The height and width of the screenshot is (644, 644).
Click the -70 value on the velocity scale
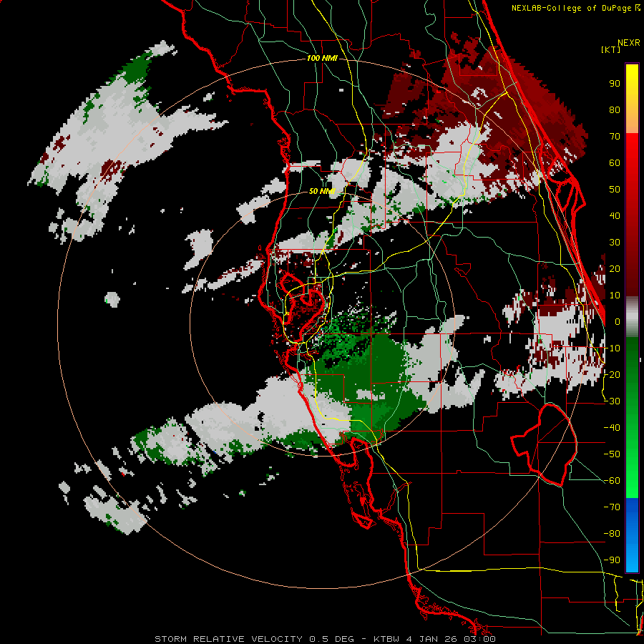pos(613,507)
